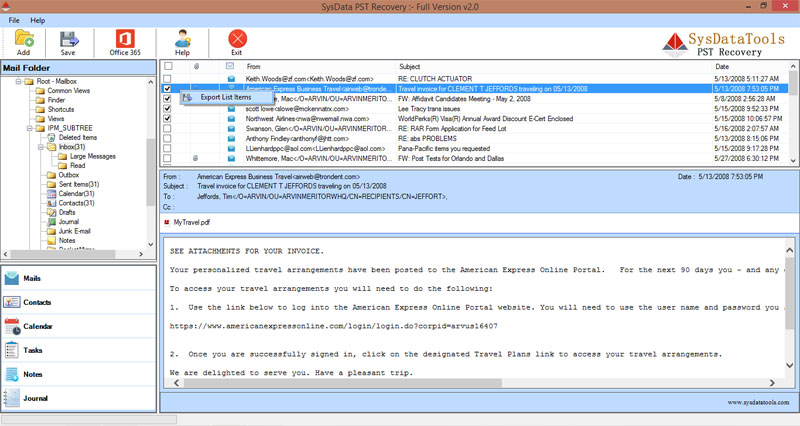Image resolution: width=800 pixels, height=426 pixels.
Task: Select the Finder folder
Action: coord(56,100)
